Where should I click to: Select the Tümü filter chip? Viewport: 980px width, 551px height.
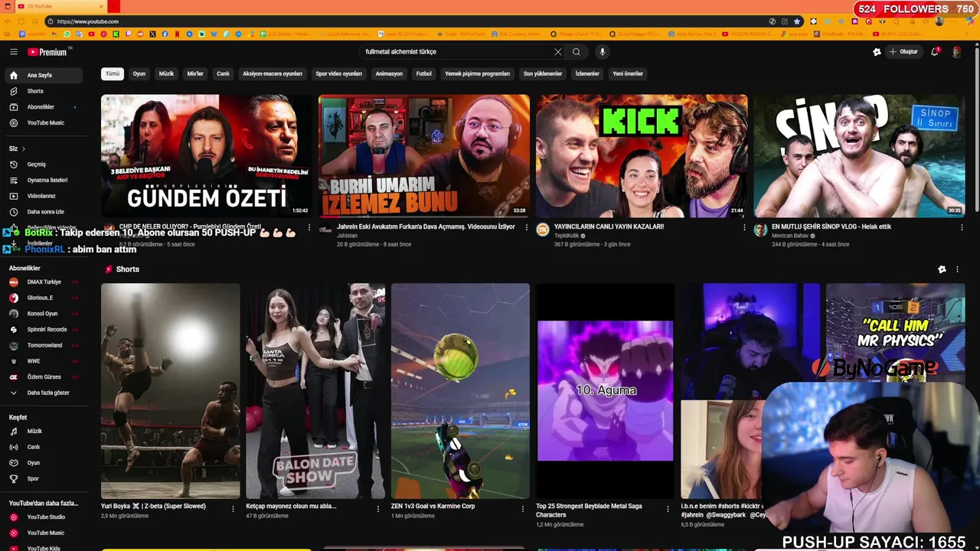click(x=113, y=73)
